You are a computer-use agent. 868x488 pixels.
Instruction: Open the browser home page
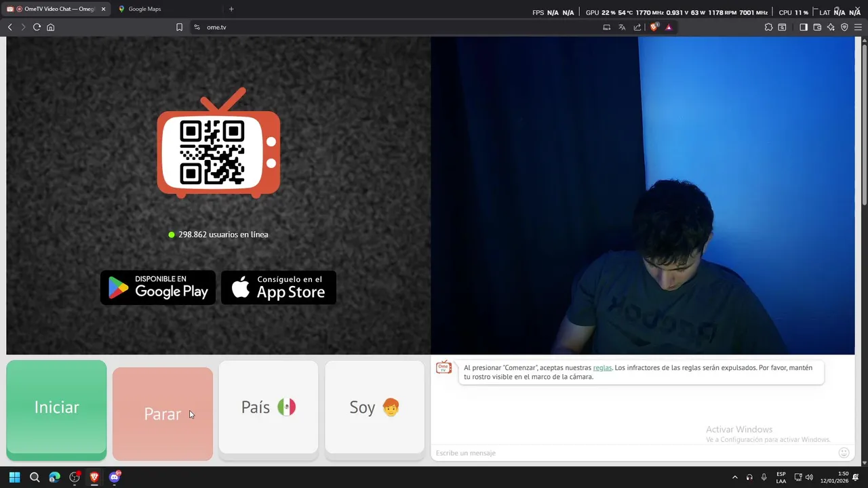point(50,27)
